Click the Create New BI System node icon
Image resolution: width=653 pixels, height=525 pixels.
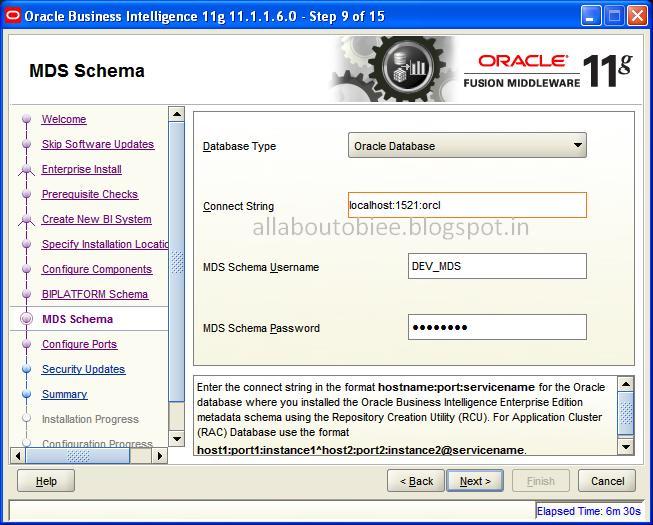(x=27, y=219)
